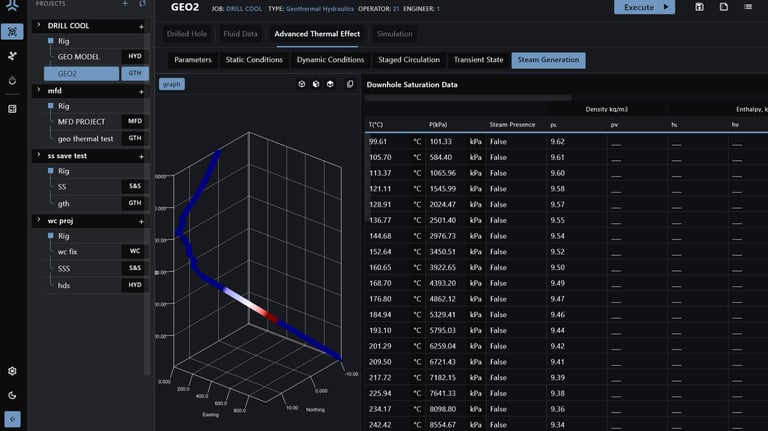Viewport: 768px width, 431px height.
Task: Run the Execute button
Action: 644,7
